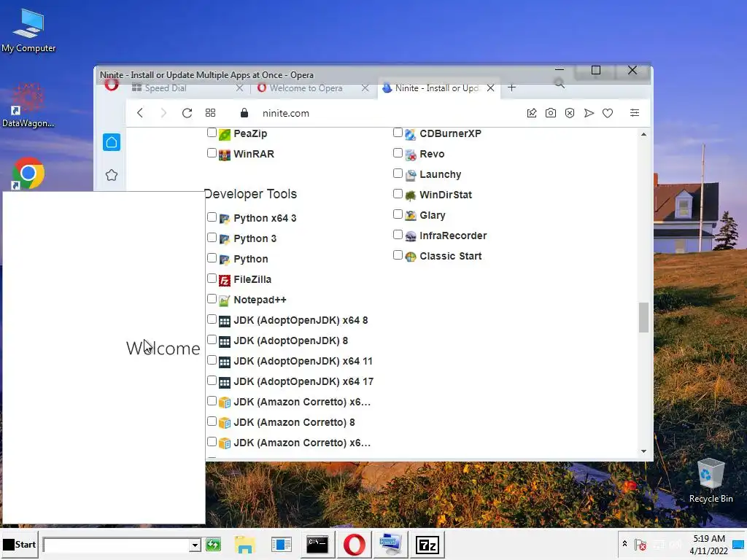Check the WinRAR checkbox
The width and height of the screenshot is (747, 560).
212,153
